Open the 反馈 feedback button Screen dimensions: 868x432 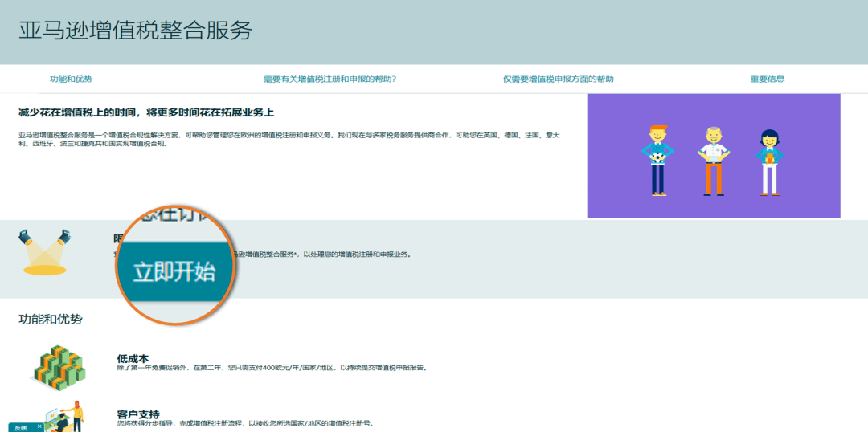pos(20,427)
